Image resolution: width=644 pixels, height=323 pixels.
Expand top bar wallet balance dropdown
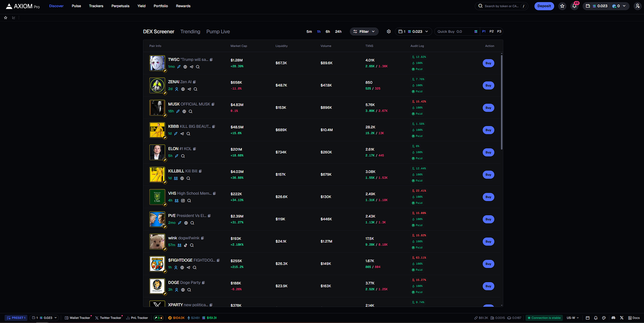pos(606,6)
